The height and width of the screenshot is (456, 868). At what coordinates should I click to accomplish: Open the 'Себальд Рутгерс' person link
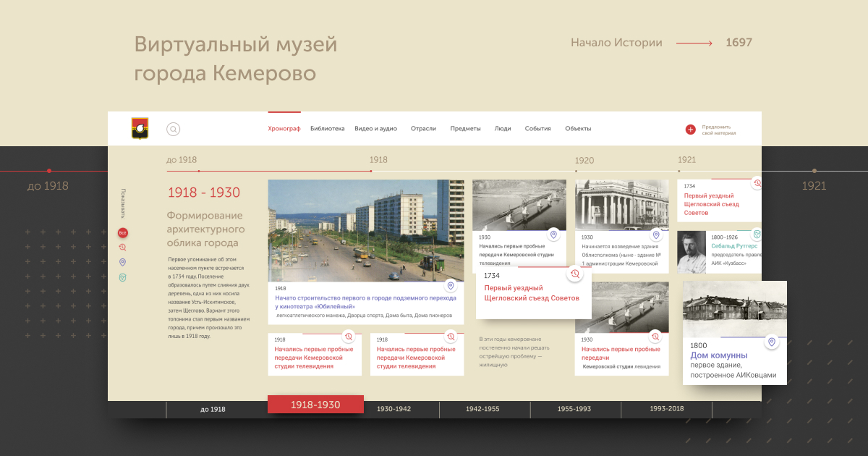pyautogui.click(x=736, y=246)
